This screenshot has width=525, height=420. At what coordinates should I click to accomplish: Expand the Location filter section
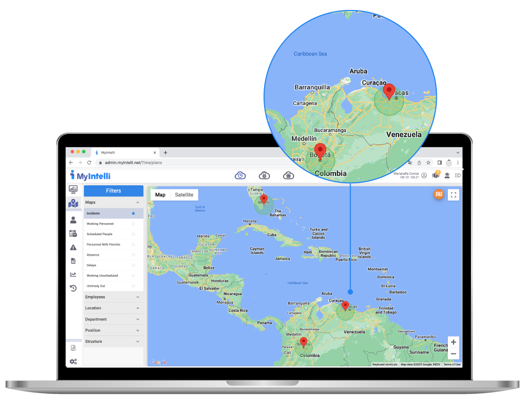(x=113, y=308)
